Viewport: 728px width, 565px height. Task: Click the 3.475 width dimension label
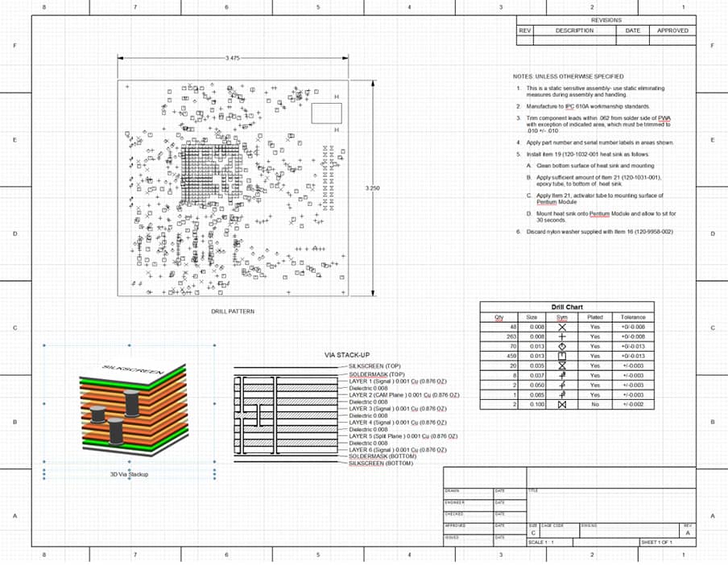click(232, 58)
